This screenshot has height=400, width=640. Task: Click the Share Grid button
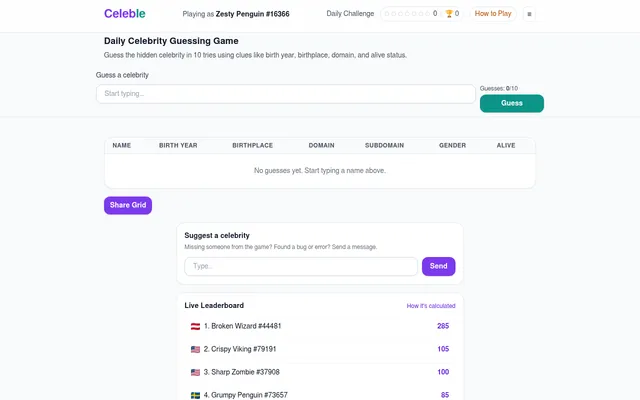(x=128, y=205)
